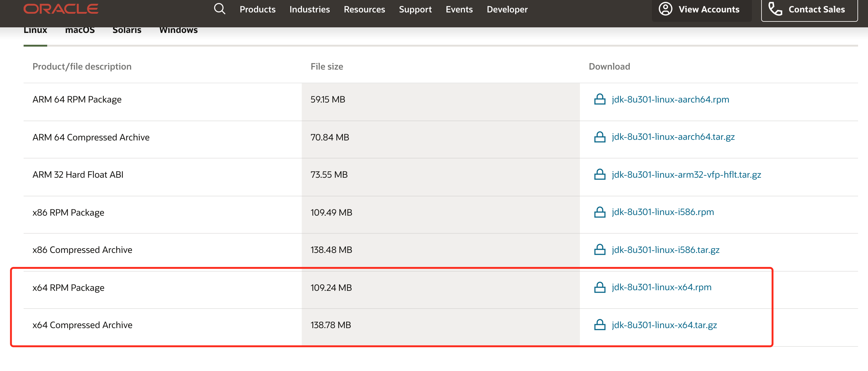Screen dimensions: 868x371
Task: Click lock icon beside jdk-8u301-linux-x64.rpm
Action: coord(600,287)
